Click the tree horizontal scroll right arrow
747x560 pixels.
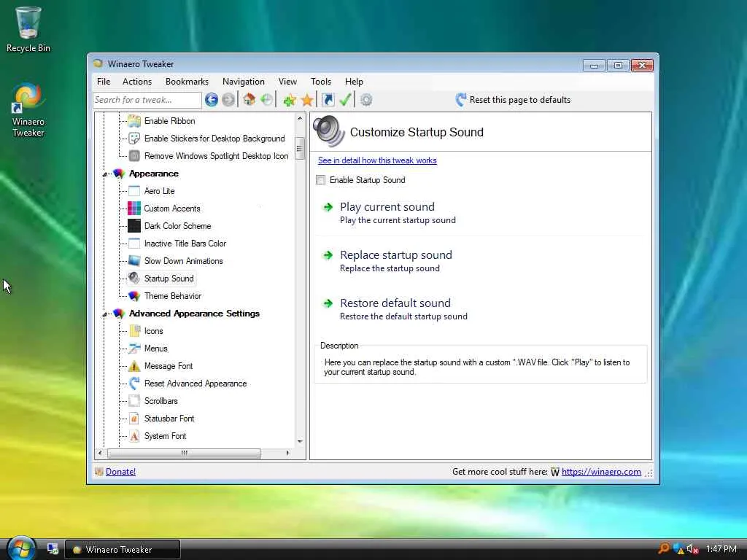(x=287, y=453)
